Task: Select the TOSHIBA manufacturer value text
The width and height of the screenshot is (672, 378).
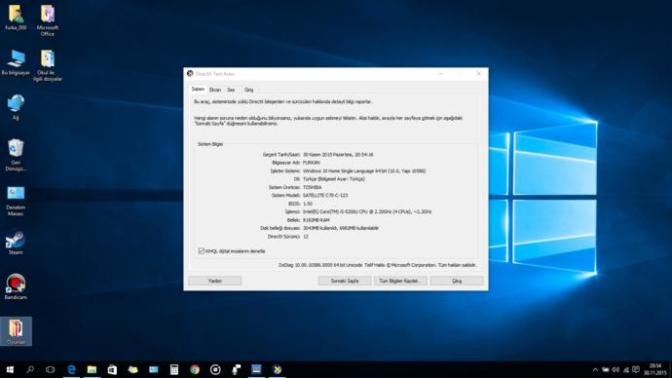Action: tap(312, 187)
